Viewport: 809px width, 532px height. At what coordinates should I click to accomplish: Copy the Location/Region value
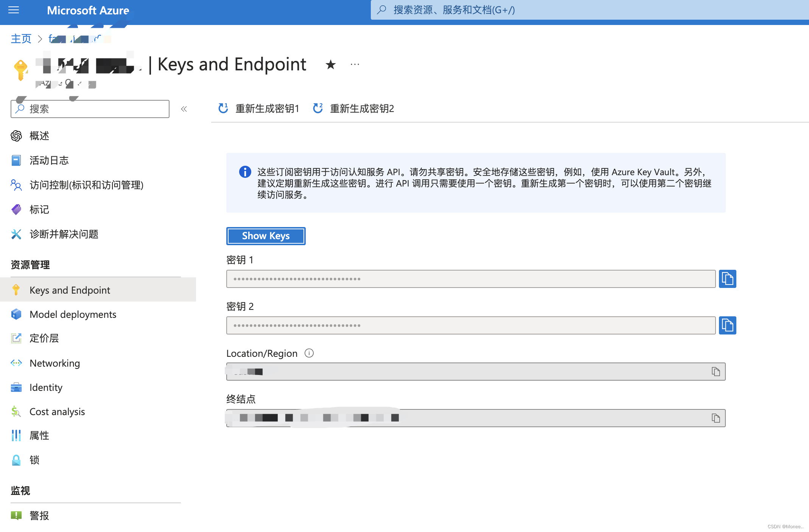715,371
